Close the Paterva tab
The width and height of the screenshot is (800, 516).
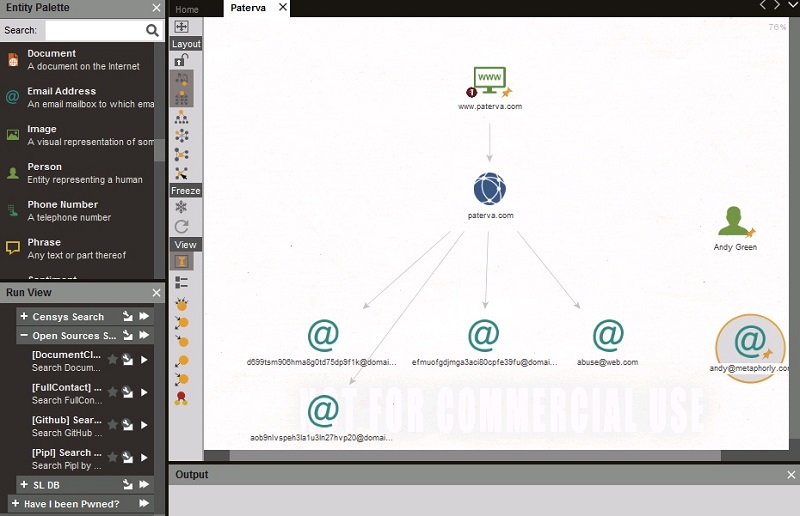283,7
